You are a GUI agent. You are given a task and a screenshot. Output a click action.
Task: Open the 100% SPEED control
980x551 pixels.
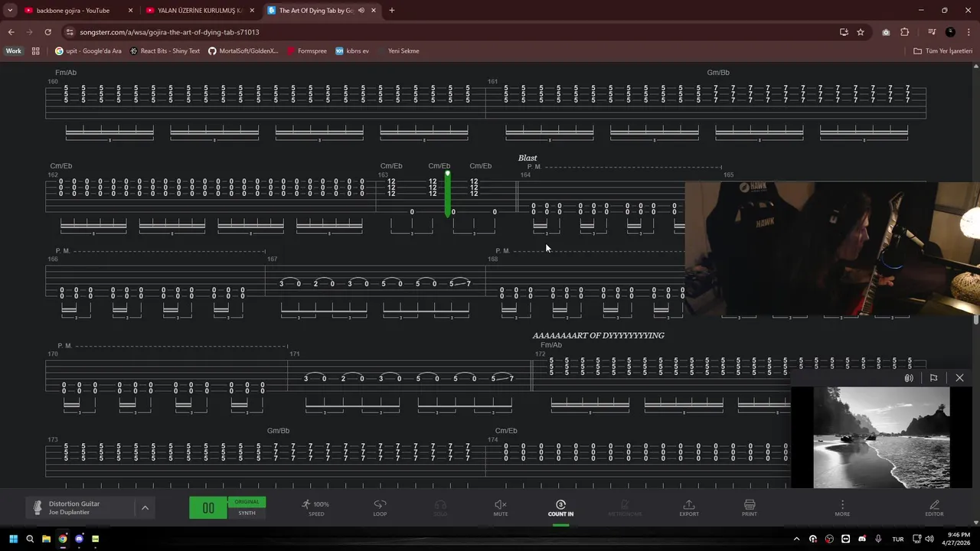pos(315,507)
